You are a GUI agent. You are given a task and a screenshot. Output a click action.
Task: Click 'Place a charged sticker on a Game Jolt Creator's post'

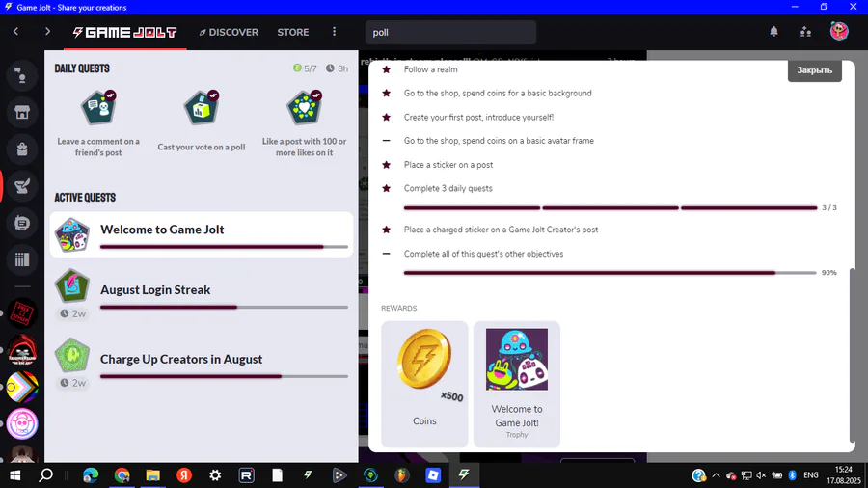click(x=501, y=230)
